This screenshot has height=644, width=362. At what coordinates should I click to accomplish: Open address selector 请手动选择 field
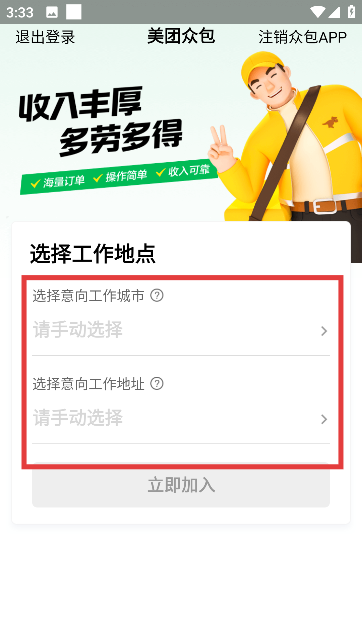(181, 419)
